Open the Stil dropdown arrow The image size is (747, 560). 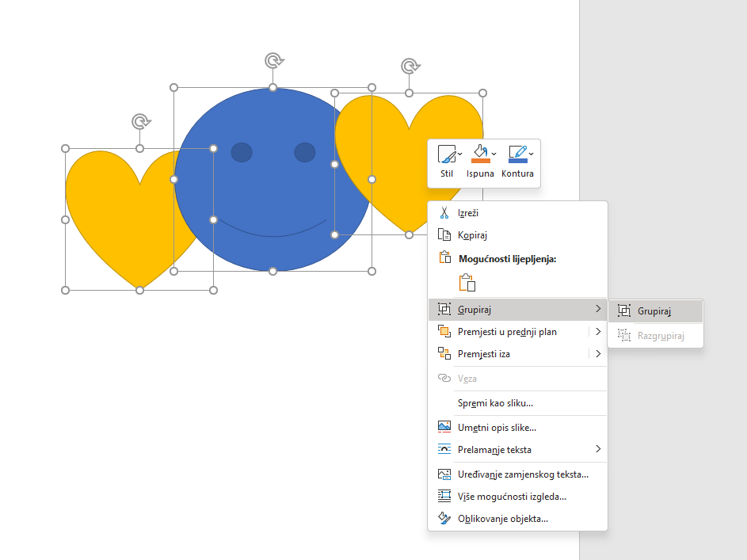[x=460, y=153]
